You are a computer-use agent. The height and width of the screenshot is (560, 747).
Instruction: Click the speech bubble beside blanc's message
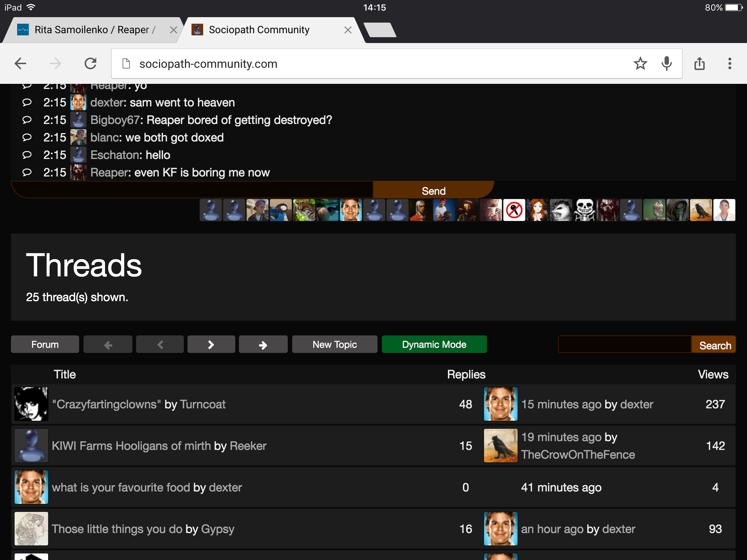tap(27, 137)
